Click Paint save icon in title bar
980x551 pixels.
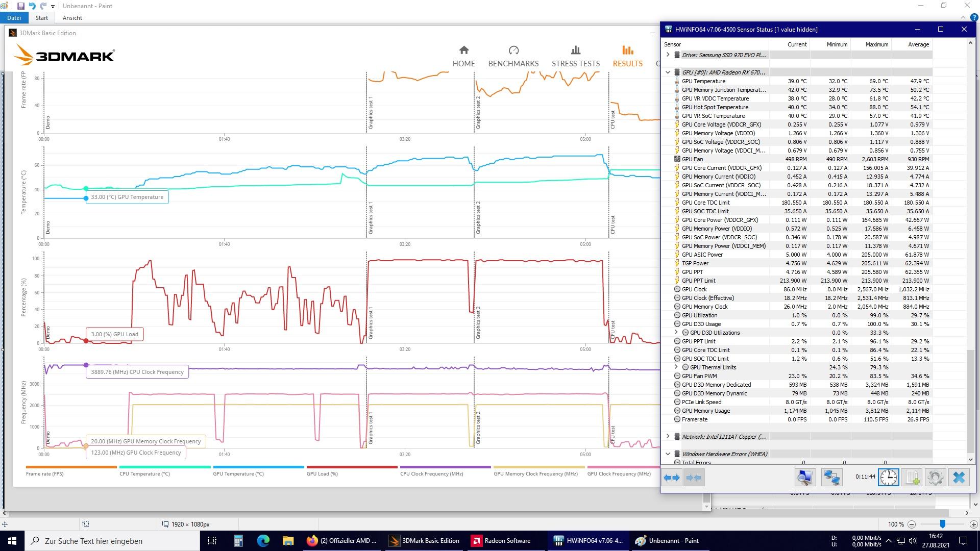click(21, 6)
